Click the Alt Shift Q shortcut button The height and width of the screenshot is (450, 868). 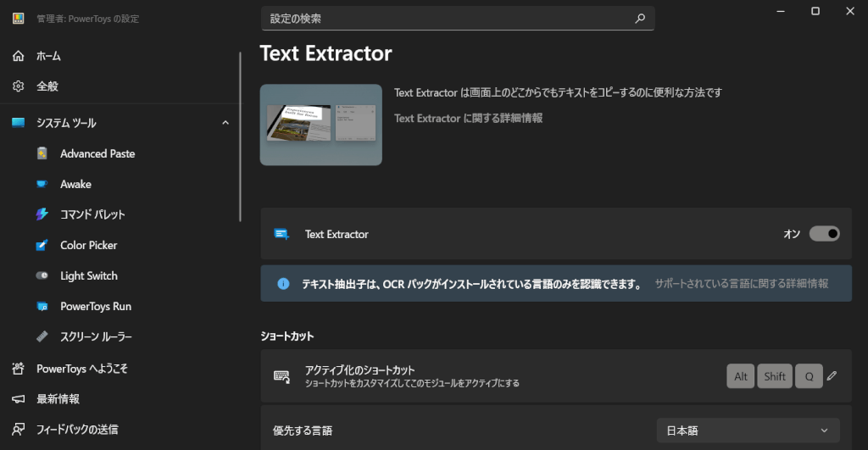(x=774, y=376)
